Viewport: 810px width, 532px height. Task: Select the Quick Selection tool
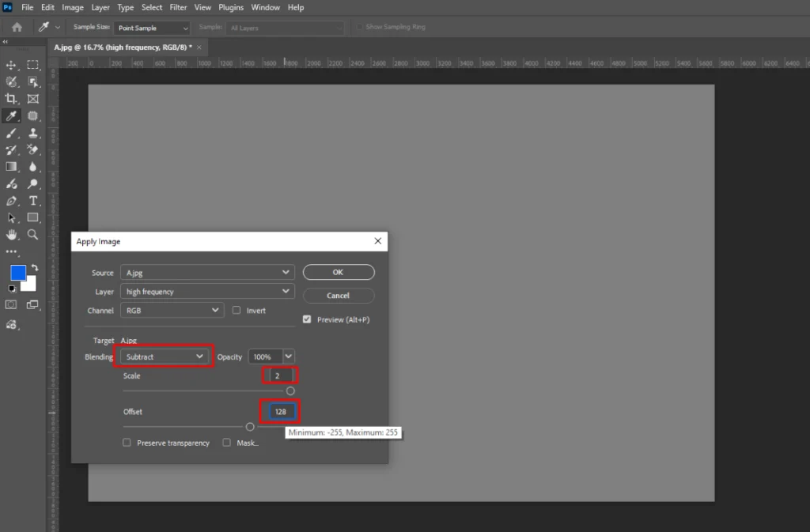click(x=11, y=81)
